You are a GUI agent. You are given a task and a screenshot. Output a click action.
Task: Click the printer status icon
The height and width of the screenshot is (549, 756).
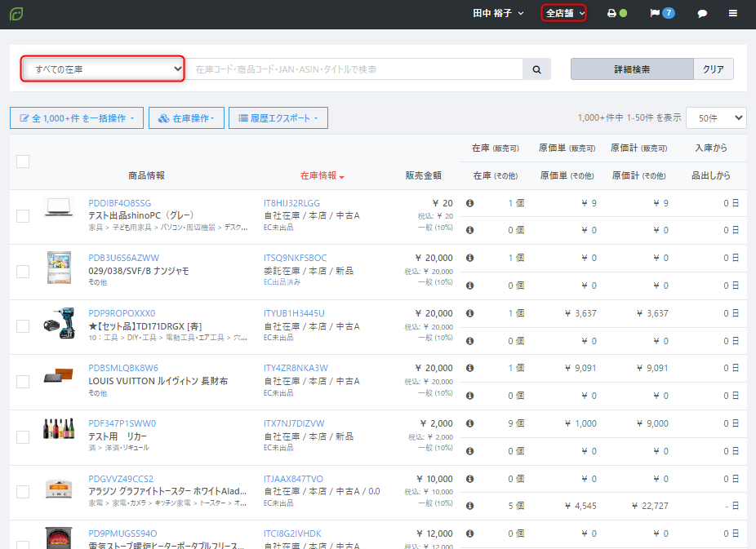point(611,14)
